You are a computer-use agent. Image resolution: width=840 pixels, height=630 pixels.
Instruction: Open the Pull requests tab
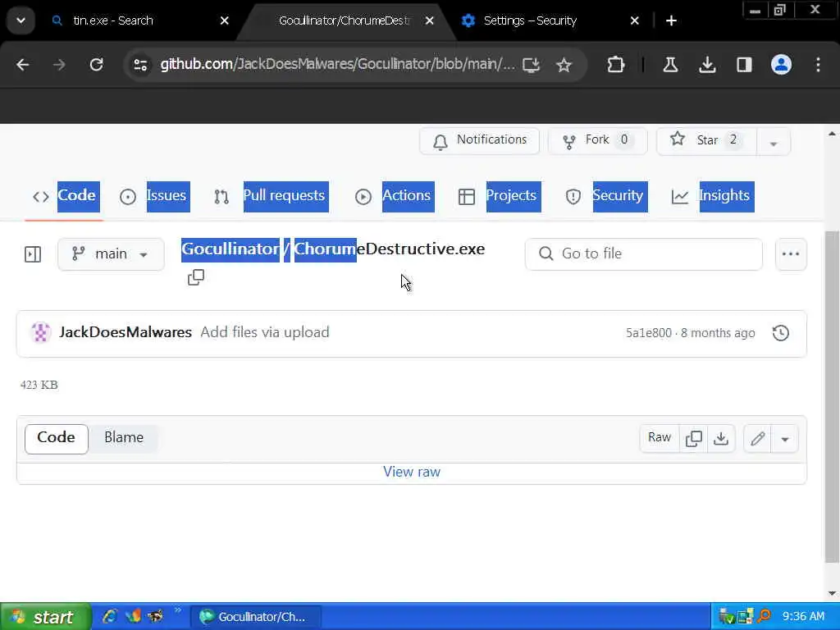click(x=271, y=196)
